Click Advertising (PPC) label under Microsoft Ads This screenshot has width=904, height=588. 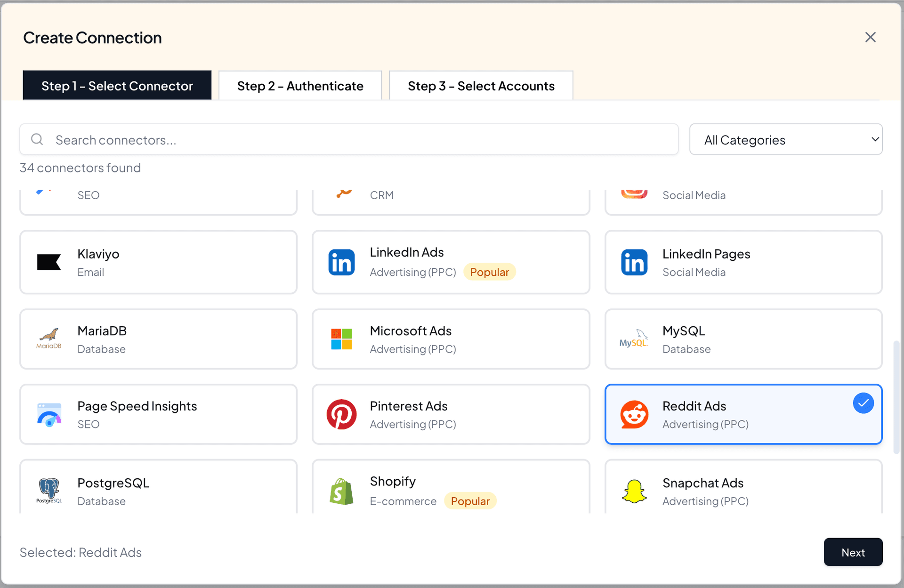pos(413,349)
